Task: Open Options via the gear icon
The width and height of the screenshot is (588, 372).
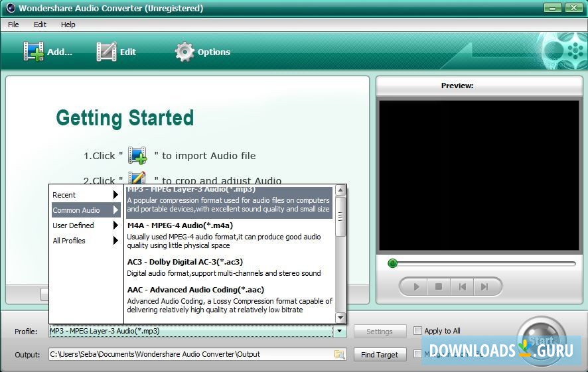Action: pyautogui.click(x=184, y=52)
